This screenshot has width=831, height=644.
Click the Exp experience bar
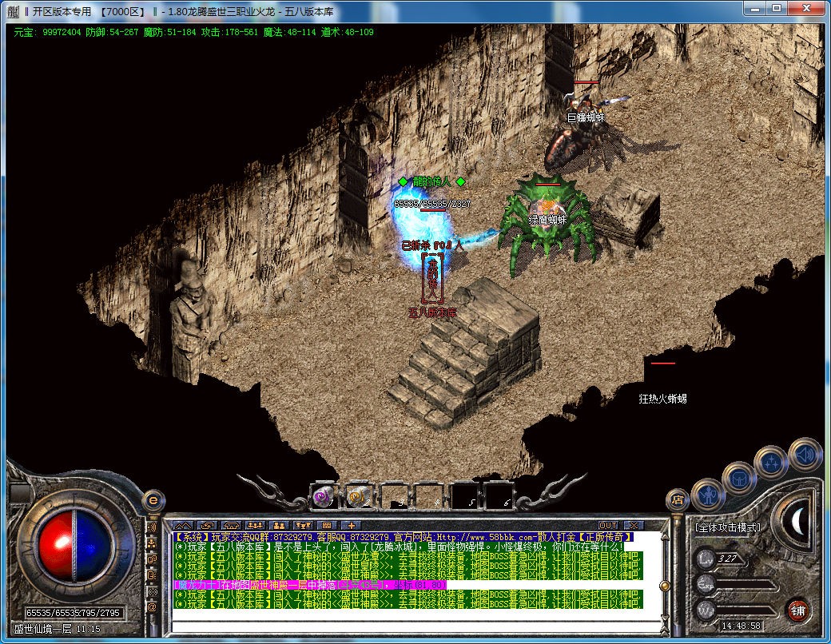(746, 585)
